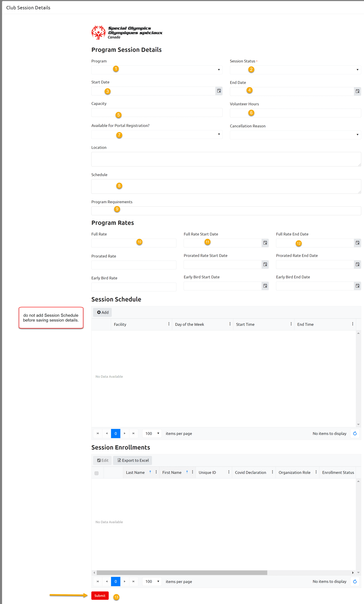Tick the select-all enrollments checkbox

click(x=97, y=473)
